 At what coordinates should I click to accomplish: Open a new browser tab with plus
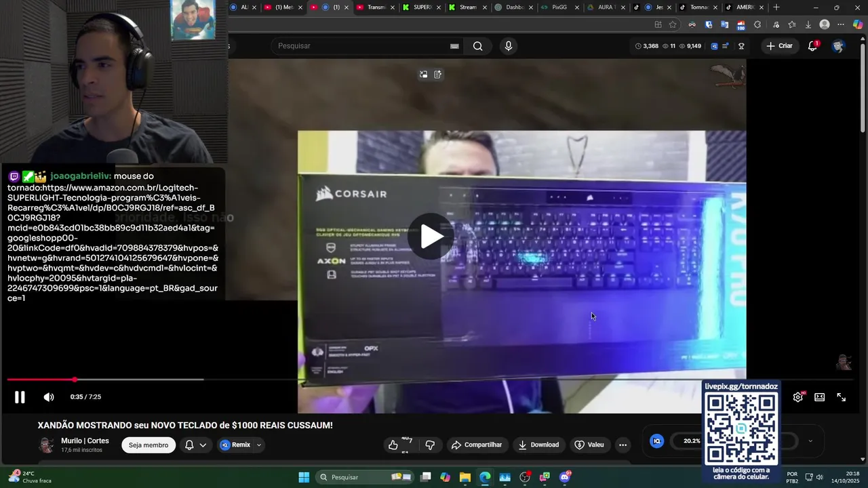[776, 7]
